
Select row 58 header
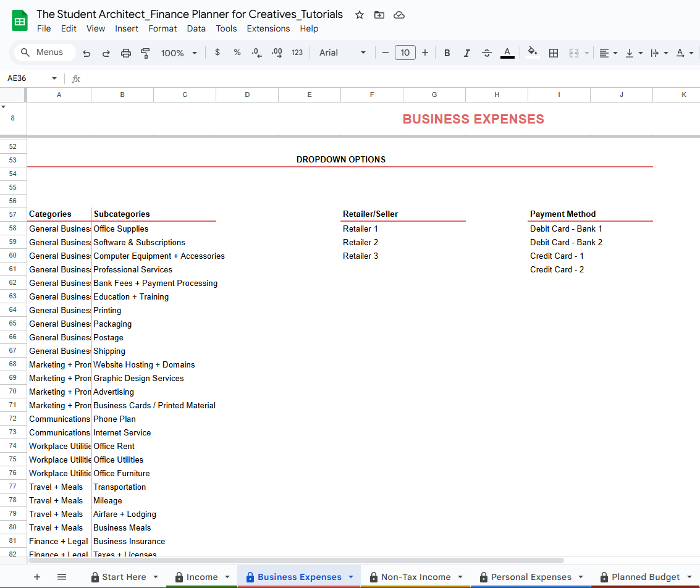(12, 229)
